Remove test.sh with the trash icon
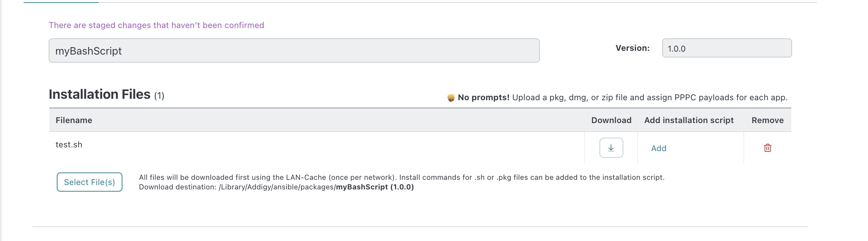 [x=767, y=148]
